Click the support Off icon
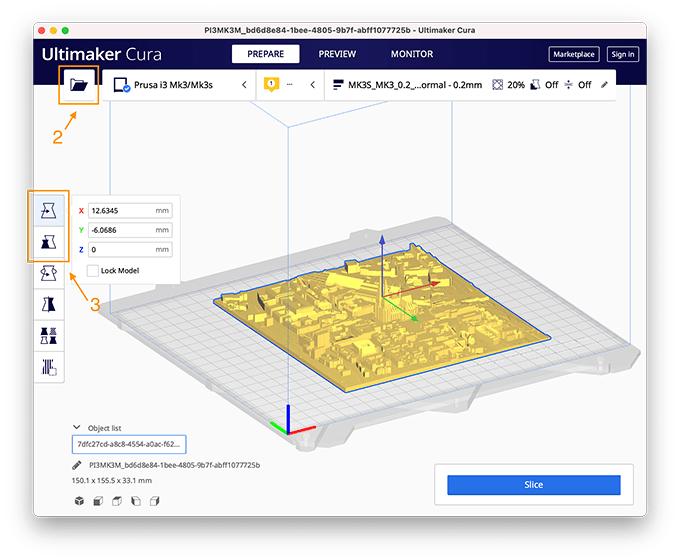The height and width of the screenshot is (560, 680). [536, 85]
